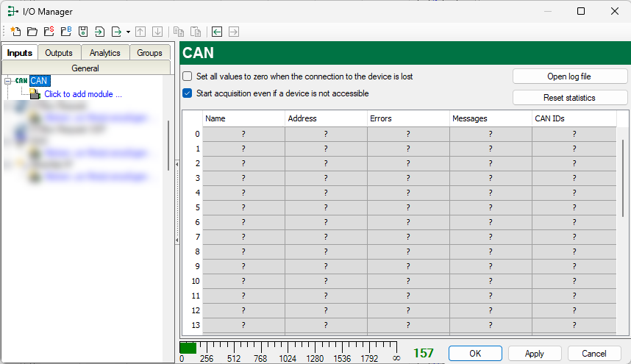The height and width of the screenshot is (364, 631).
Task: Create a new I/O configuration
Action: tap(15, 32)
